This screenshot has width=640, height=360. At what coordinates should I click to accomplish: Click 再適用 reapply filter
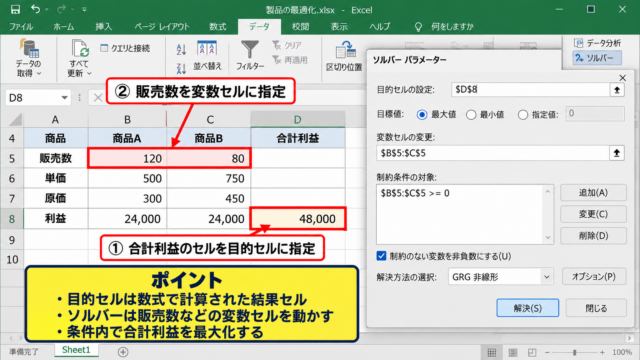pos(290,60)
